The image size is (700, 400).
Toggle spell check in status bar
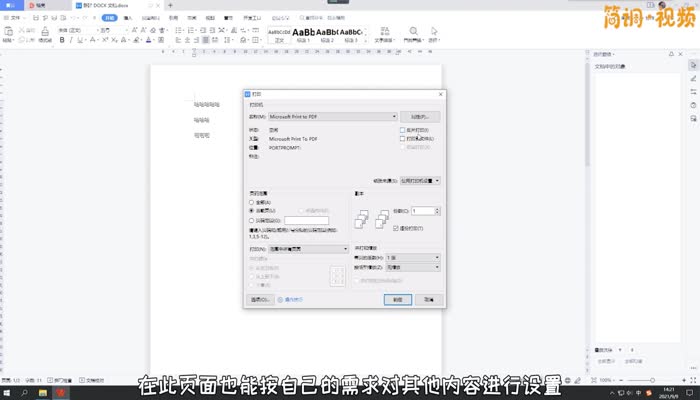[60, 380]
